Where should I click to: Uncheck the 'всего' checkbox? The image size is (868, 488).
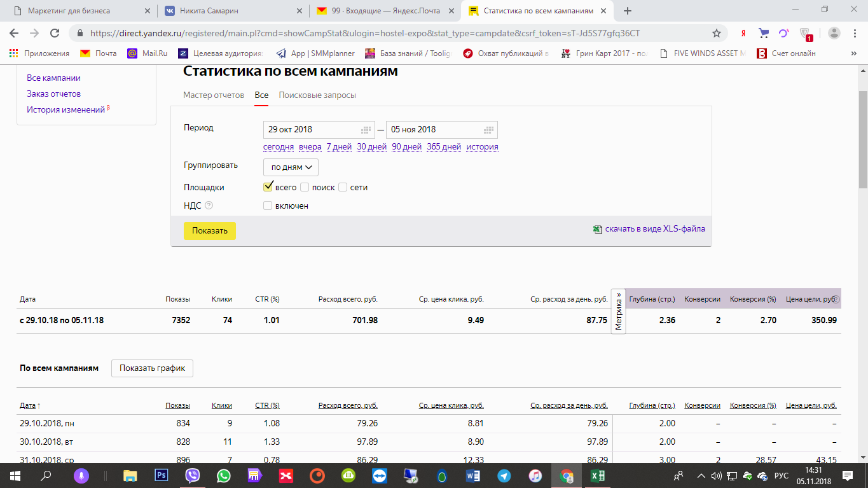coord(268,187)
